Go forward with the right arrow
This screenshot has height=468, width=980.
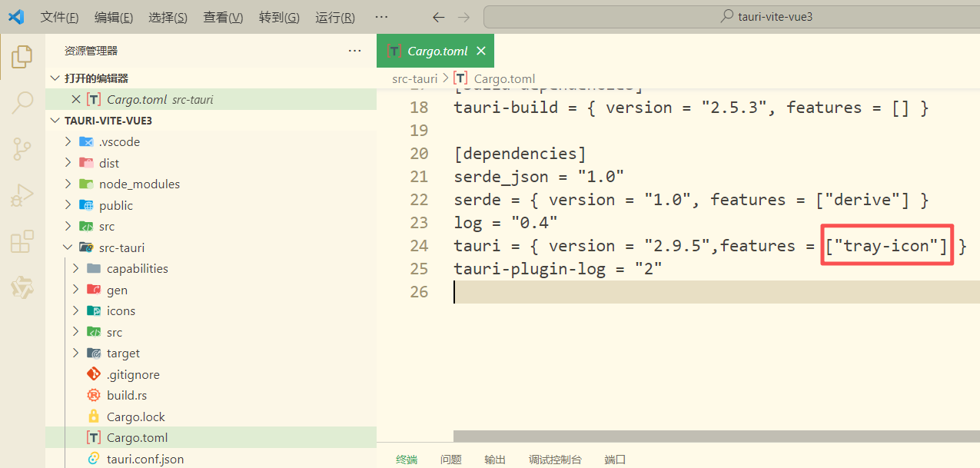pos(463,17)
